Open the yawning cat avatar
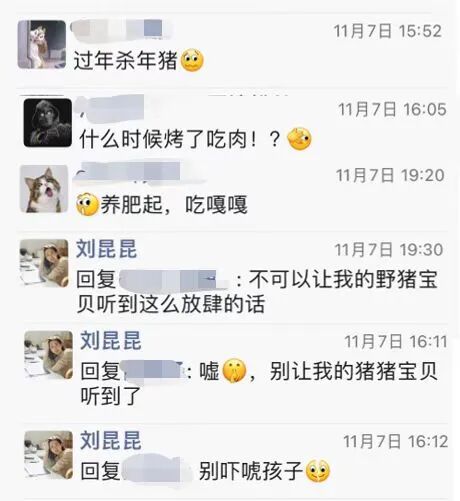Image resolution: width=460 pixels, height=501 pixels. click(44, 189)
